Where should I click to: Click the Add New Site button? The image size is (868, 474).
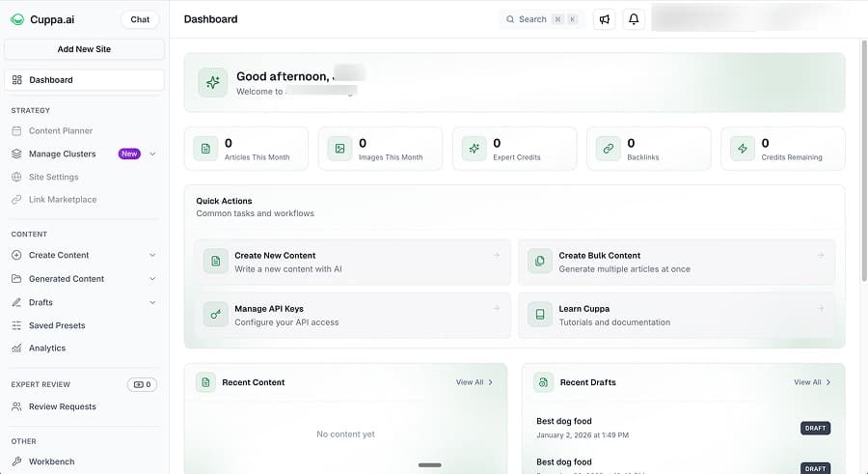click(84, 49)
